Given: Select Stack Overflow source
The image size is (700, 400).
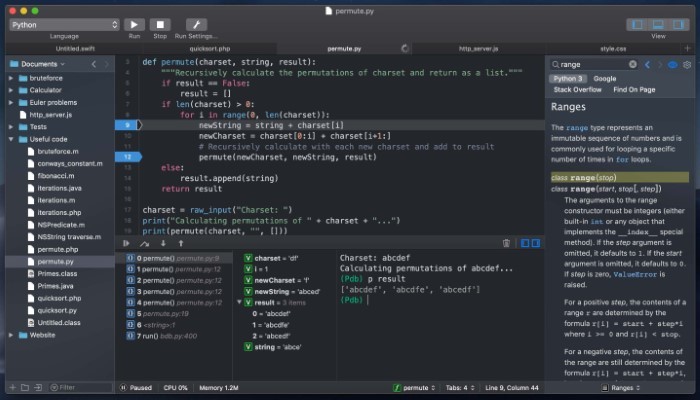Looking at the screenshot, I should click(x=578, y=90).
